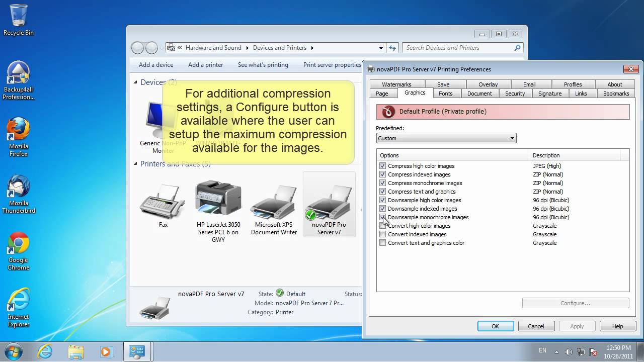Launch Mozilla Thunderbird desktop icon

19,194
